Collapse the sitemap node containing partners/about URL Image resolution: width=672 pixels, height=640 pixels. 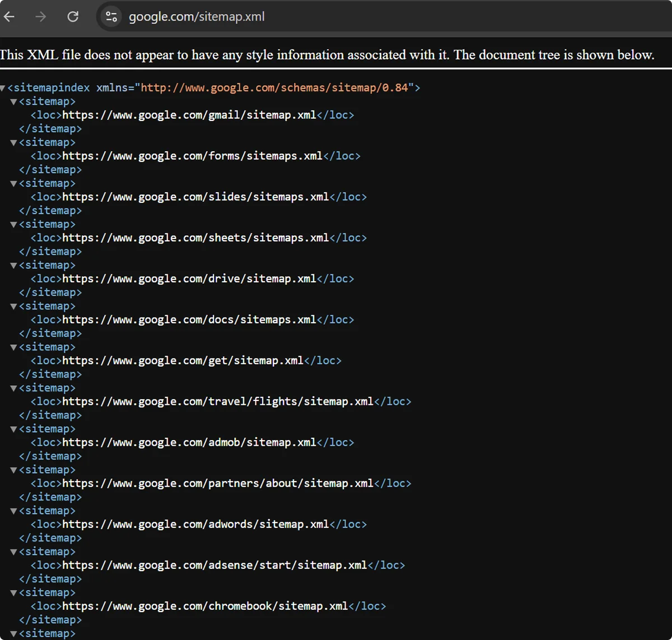point(14,470)
